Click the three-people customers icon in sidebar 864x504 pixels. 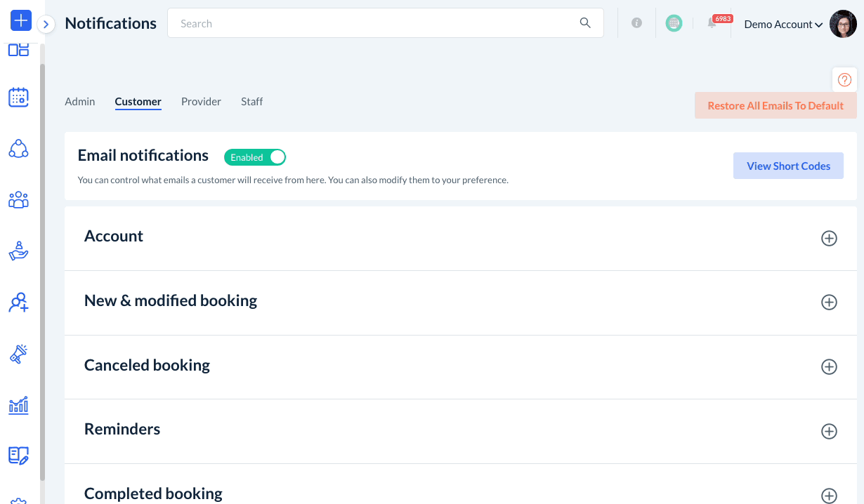[x=18, y=200]
